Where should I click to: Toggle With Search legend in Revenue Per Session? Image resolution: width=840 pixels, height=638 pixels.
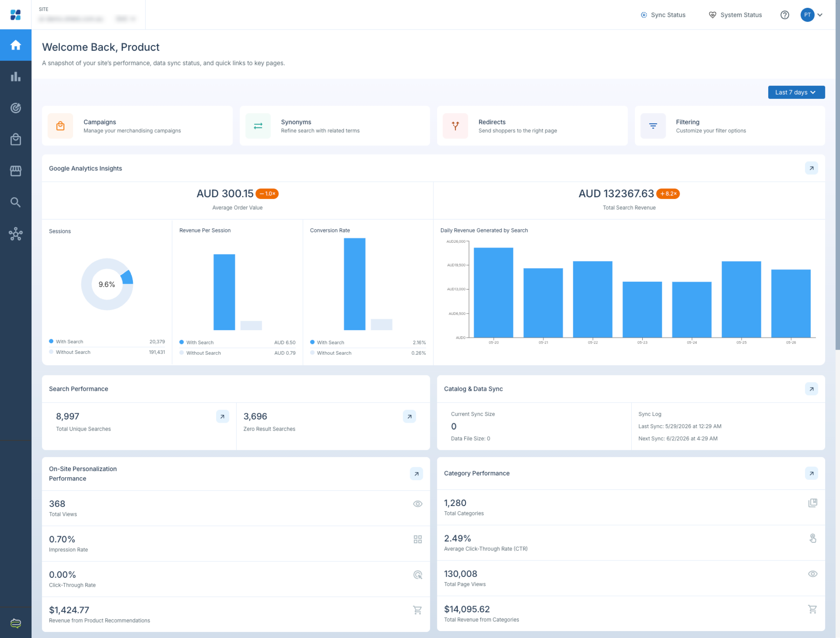click(x=196, y=342)
